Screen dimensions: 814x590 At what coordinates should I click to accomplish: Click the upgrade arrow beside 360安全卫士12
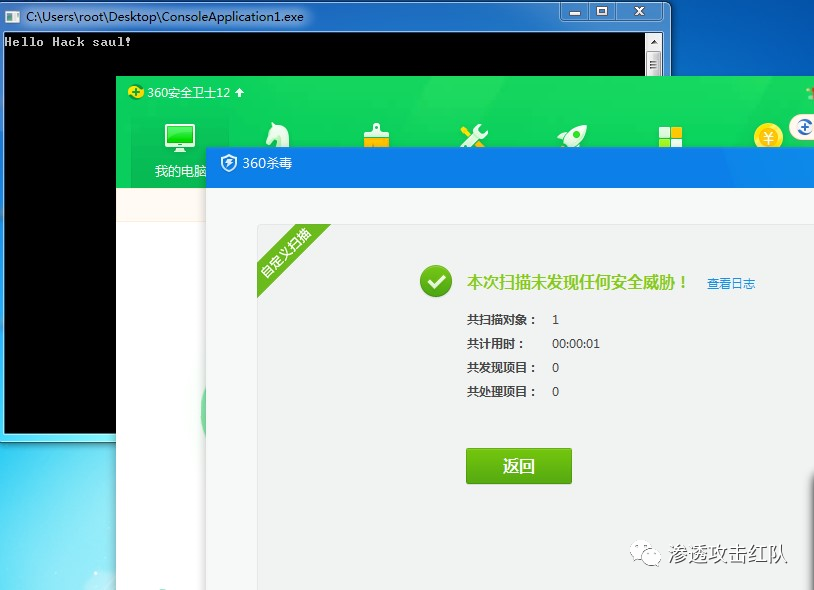point(238,93)
